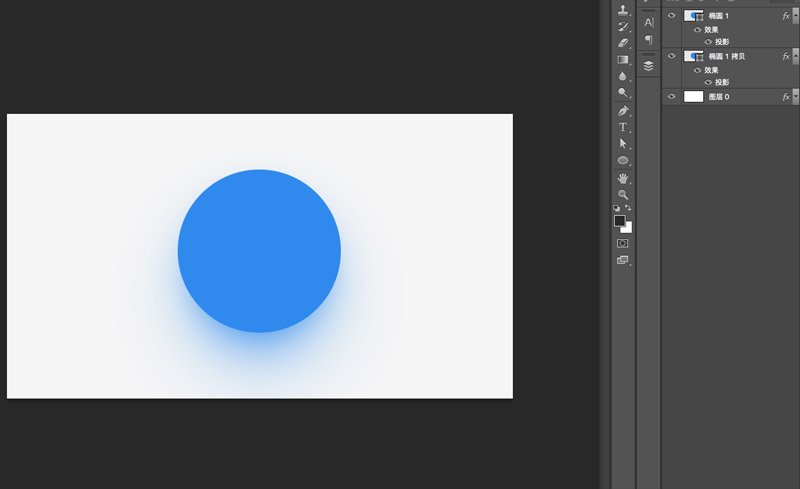The width and height of the screenshot is (800, 489).
Task: Open the Layers panel stack icon
Action: [x=648, y=66]
